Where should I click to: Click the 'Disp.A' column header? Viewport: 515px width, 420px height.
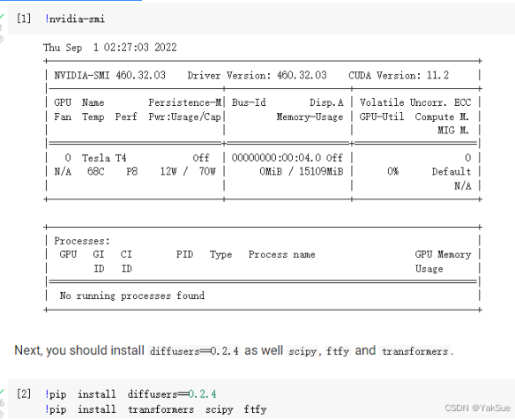coord(326,102)
